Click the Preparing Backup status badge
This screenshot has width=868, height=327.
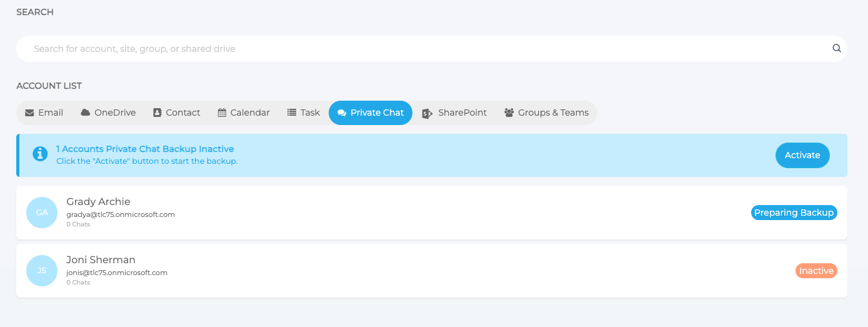[794, 213]
